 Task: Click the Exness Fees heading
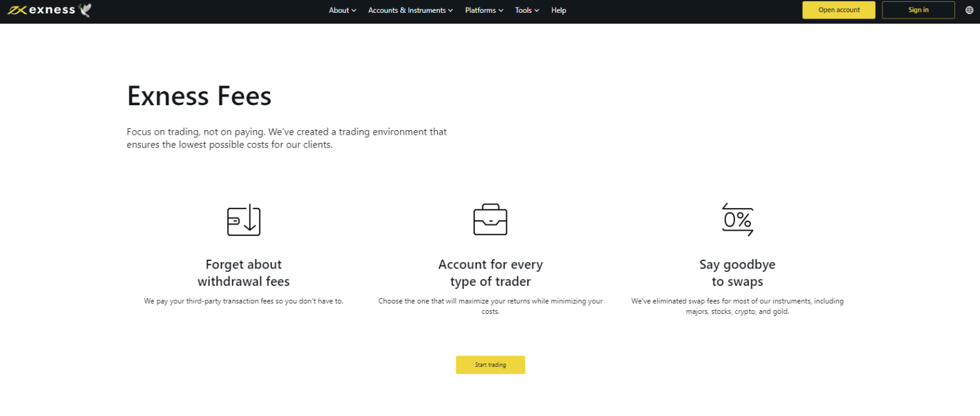tap(199, 96)
